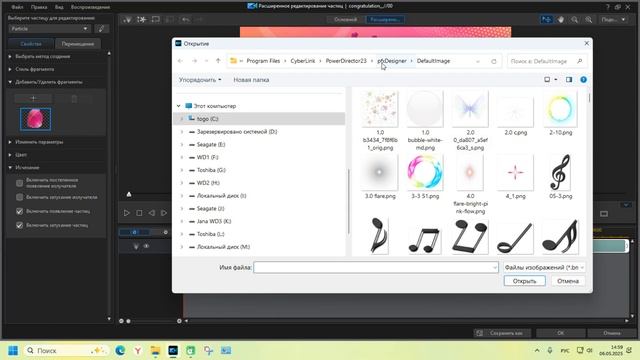Open the Edge browser from the taskbar

pos(120,350)
